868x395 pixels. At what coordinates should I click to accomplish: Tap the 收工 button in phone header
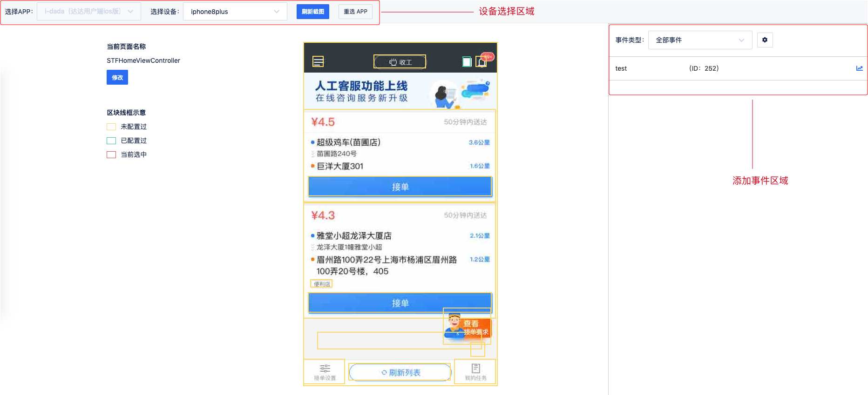(x=400, y=62)
